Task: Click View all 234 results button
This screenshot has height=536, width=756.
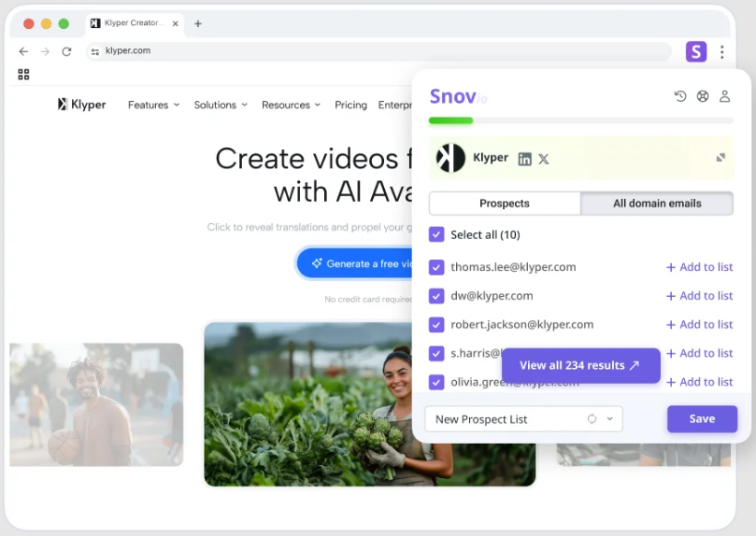Action: click(x=580, y=365)
